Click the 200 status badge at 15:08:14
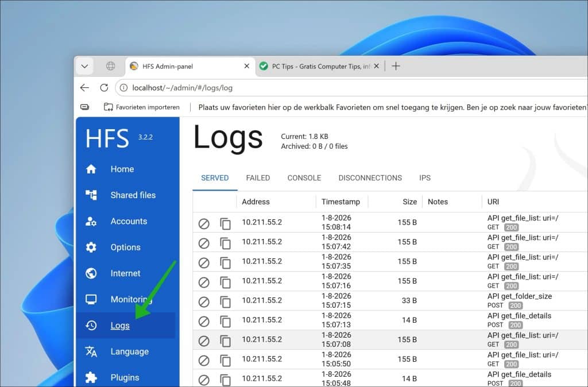 [511, 227]
